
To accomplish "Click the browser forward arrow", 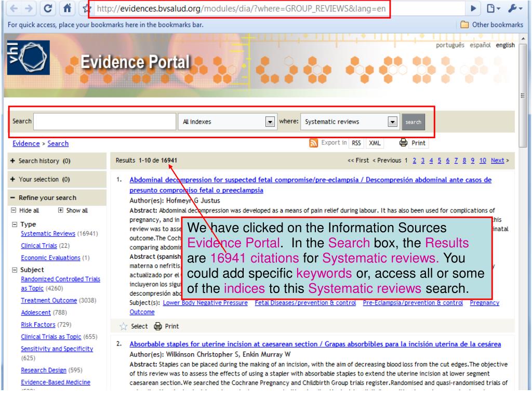I will [x=29, y=8].
